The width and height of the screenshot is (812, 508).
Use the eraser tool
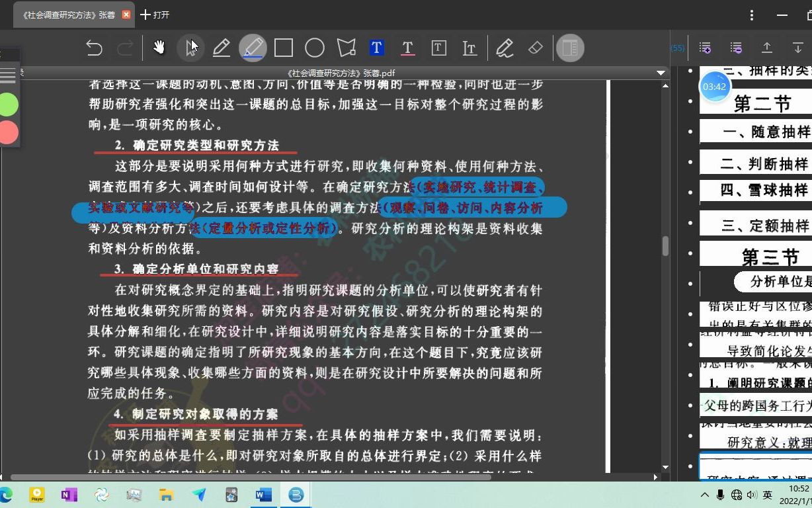535,47
